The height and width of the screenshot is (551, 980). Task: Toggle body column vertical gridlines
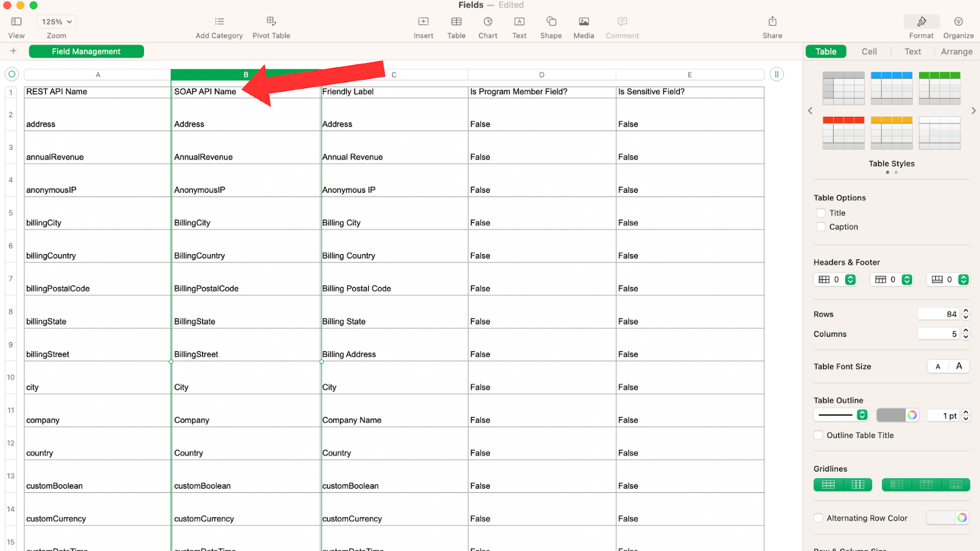tap(858, 485)
